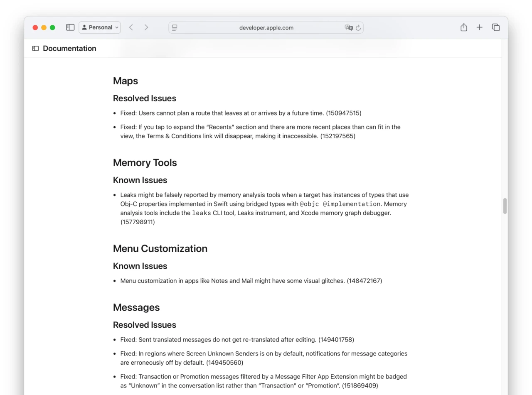The image size is (532, 395).
Task: Navigate forward using the forward arrow
Action: pyautogui.click(x=146, y=27)
